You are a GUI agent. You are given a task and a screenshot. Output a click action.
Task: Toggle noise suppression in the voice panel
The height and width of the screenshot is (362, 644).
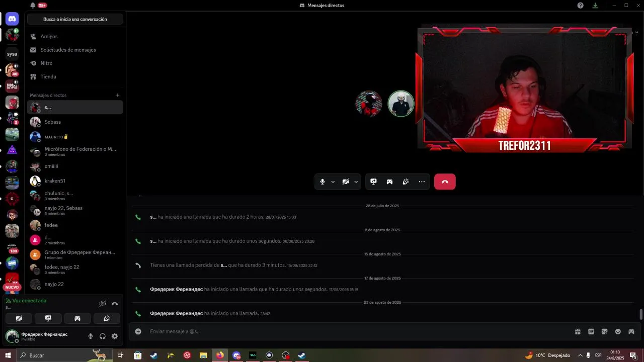(x=103, y=304)
